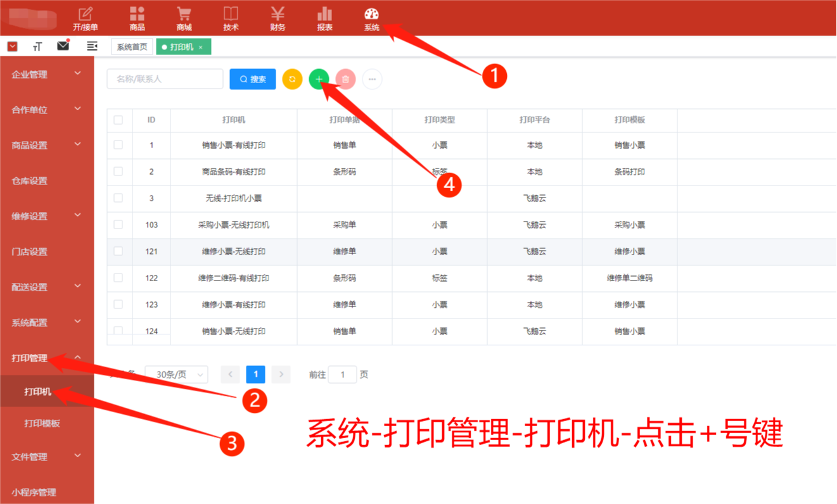Click the 打印平台 column header
Viewport: 837px width, 504px height.
[x=535, y=120]
